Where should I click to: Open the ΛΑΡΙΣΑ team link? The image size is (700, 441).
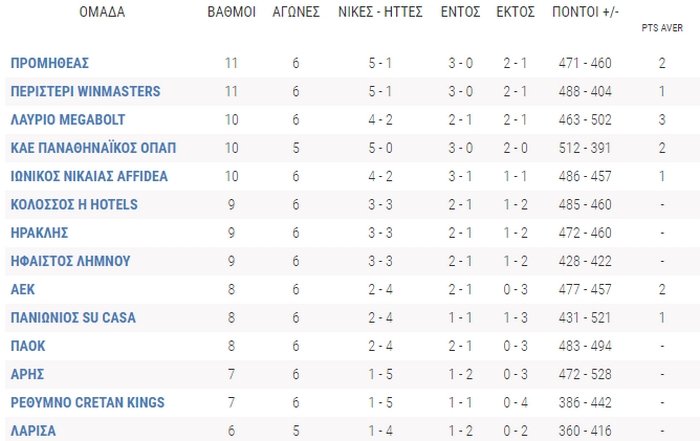tap(33, 431)
